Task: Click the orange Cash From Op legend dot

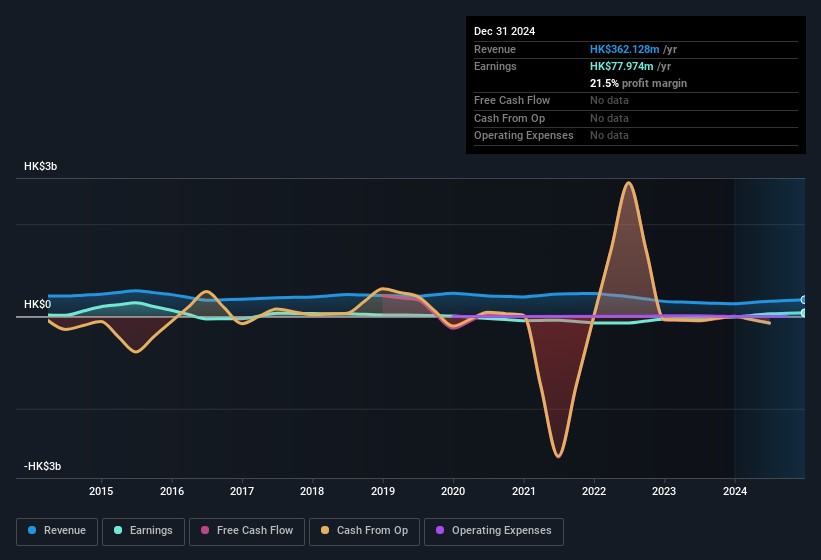Action: (x=326, y=531)
